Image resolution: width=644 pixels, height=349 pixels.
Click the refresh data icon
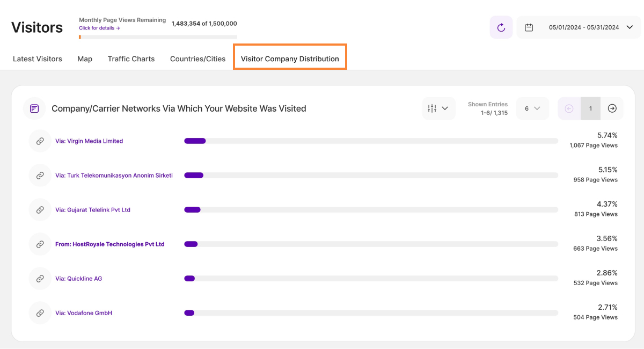point(501,27)
